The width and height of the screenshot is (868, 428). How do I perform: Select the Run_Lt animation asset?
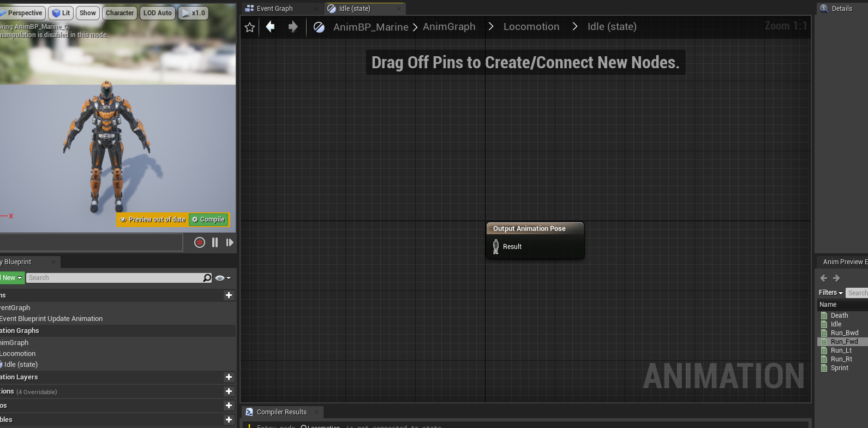coord(841,350)
